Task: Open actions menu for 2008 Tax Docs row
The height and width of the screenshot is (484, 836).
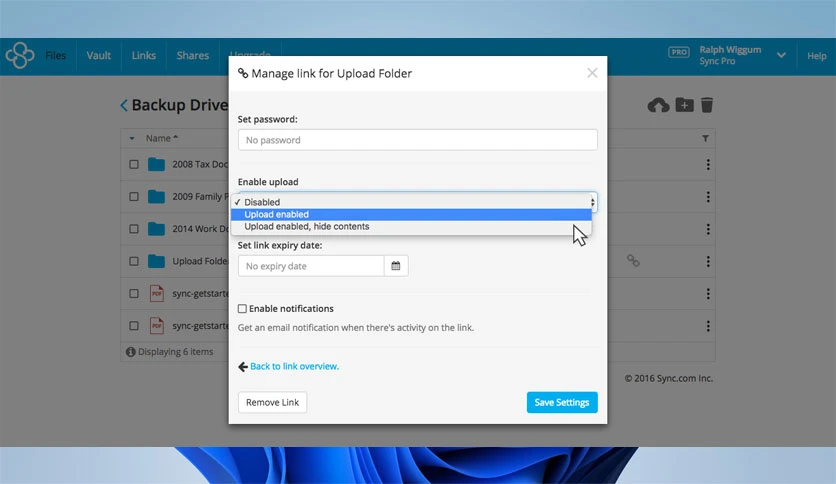Action: [x=708, y=165]
